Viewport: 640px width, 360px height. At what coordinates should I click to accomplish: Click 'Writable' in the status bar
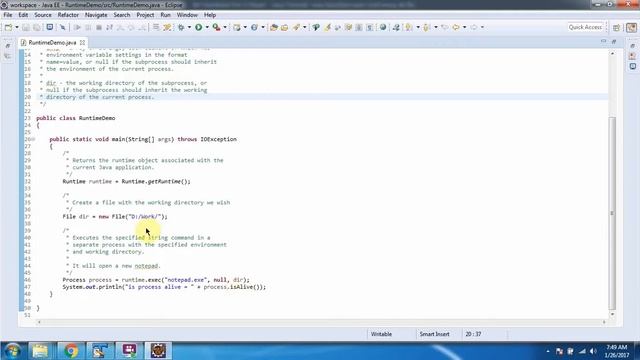pos(381,334)
